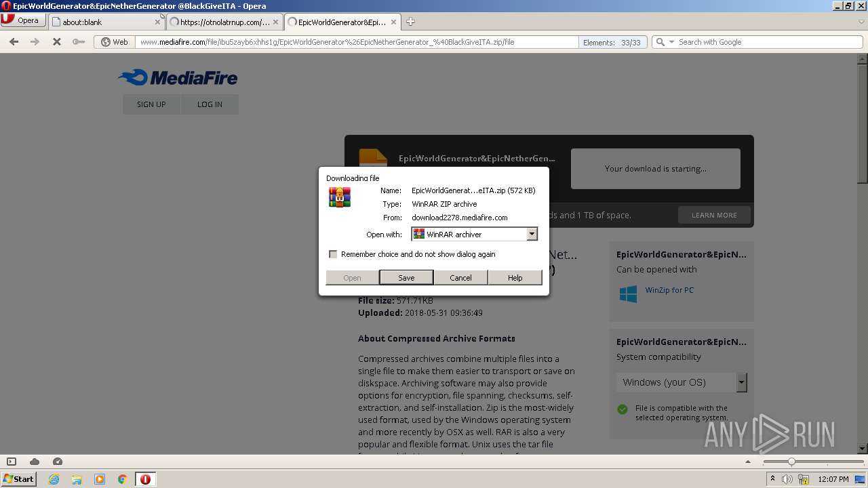Viewport: 868px width, 488px height.
Task: Click the network tray icon
Action: 804,479
